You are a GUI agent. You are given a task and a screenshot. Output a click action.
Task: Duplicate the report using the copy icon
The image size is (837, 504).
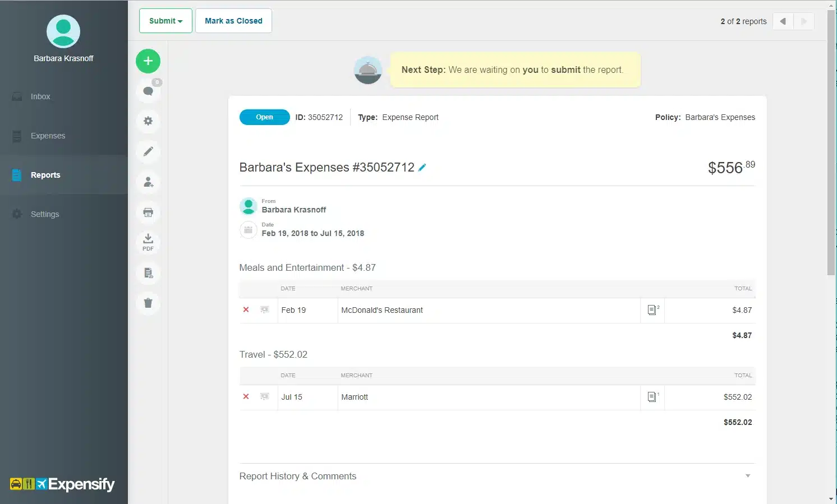(148, 273)
